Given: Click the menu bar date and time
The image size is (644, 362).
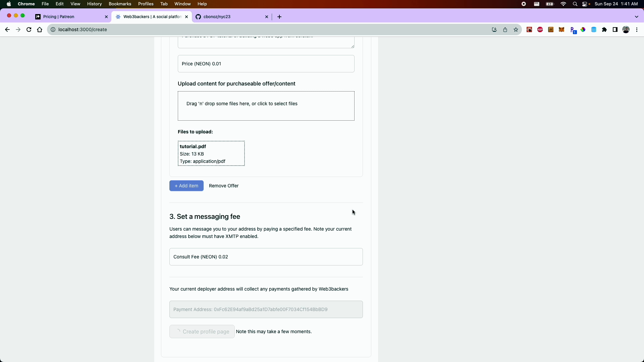Looking at the screenshot, I should coord(616,4).
